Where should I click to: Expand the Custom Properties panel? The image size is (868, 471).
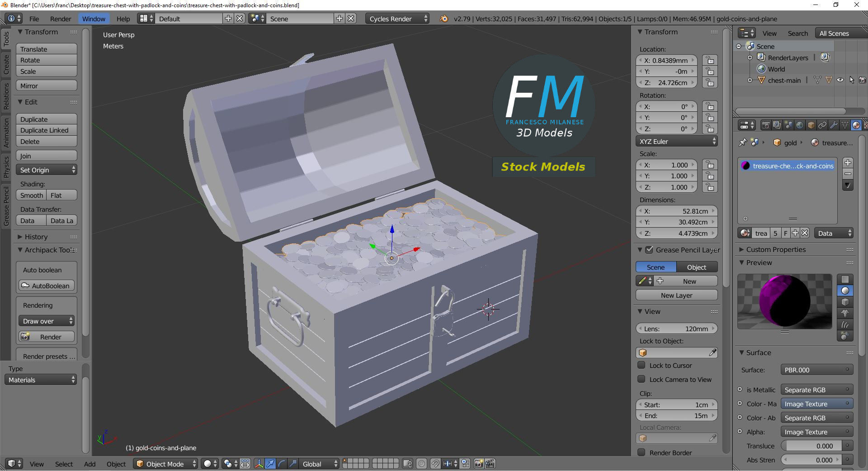pyautogui.click(x=741, y=249)
